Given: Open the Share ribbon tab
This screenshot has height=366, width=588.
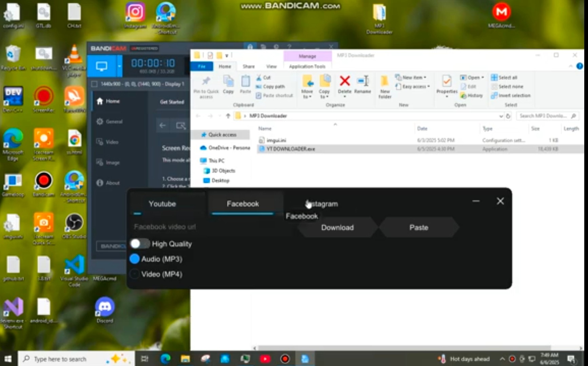Looking at the screenshot, I should point(249,66).
